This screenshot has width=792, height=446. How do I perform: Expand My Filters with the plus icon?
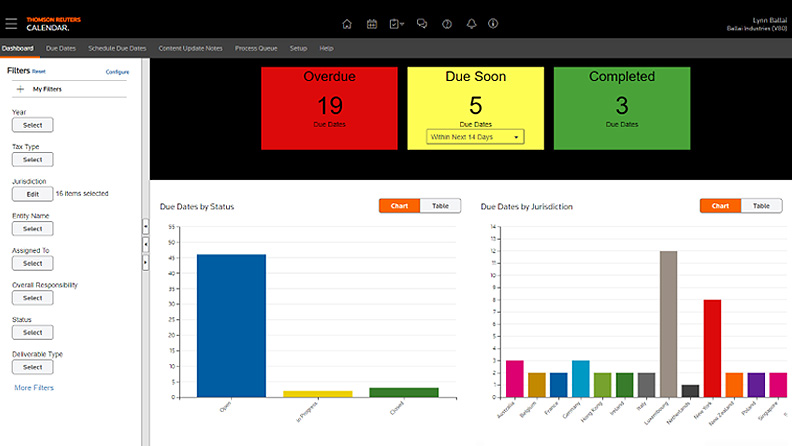20,89
